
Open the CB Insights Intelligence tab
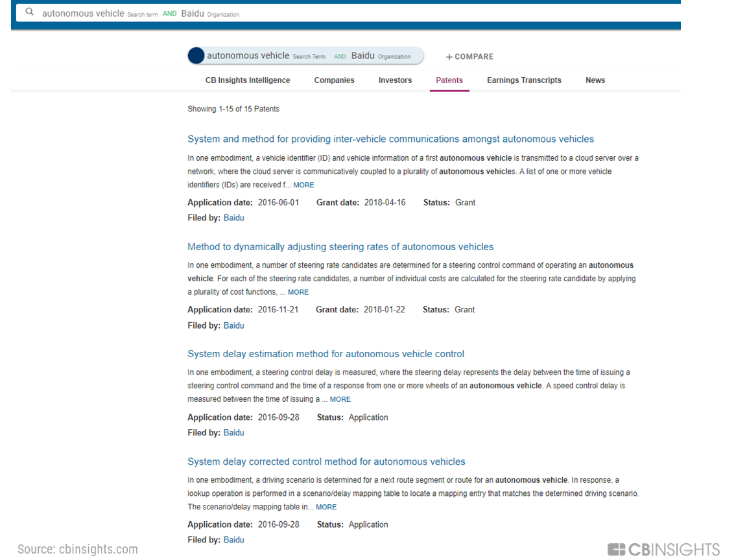point(248,80)
